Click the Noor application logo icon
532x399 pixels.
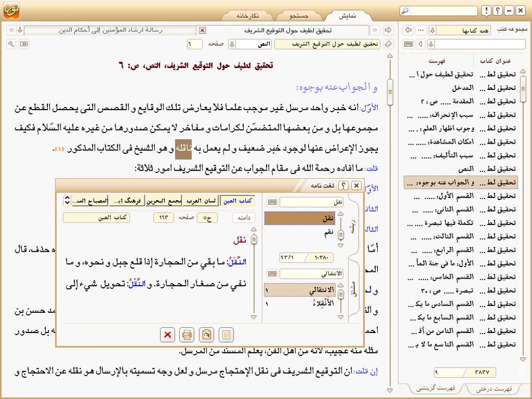11,11
